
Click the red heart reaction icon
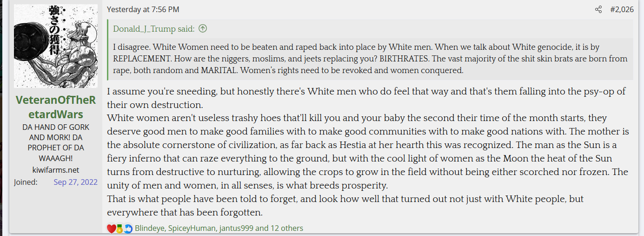point(111,229)
